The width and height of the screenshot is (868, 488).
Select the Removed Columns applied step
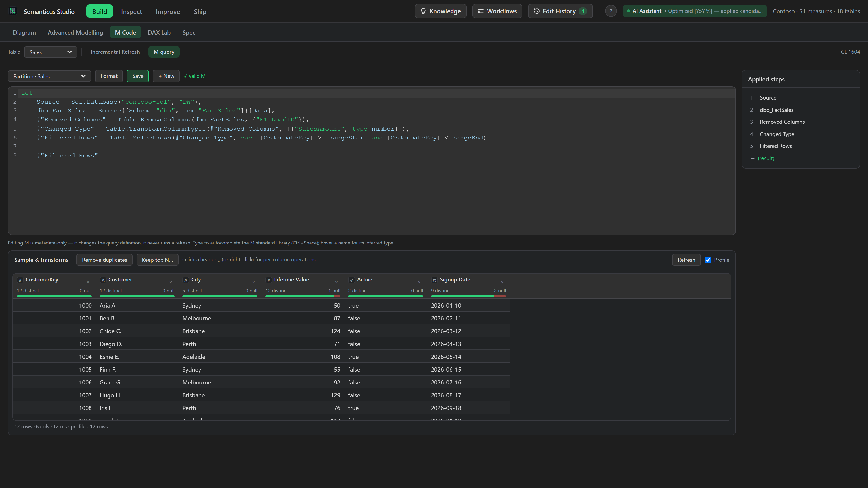(x=782, y=122)
